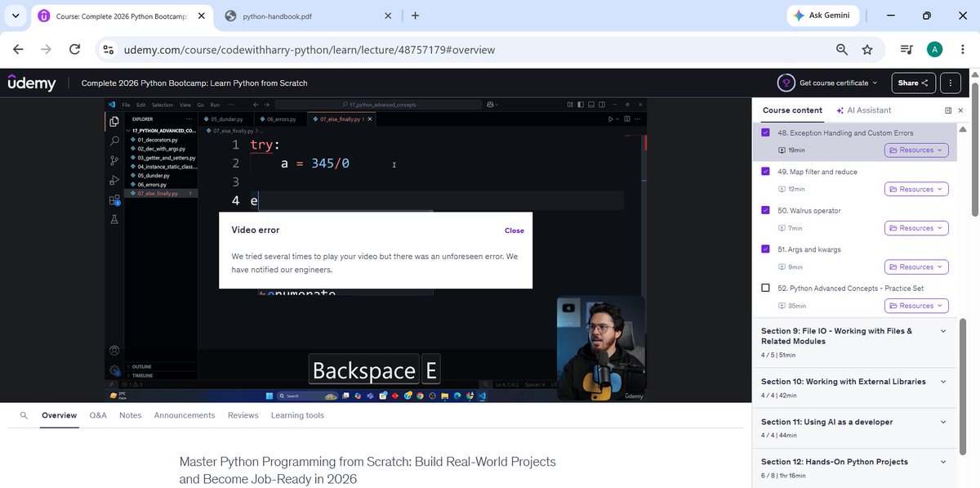Open the Learning tools tab
The width and height of the screenshot is (980, 488).
297,415
